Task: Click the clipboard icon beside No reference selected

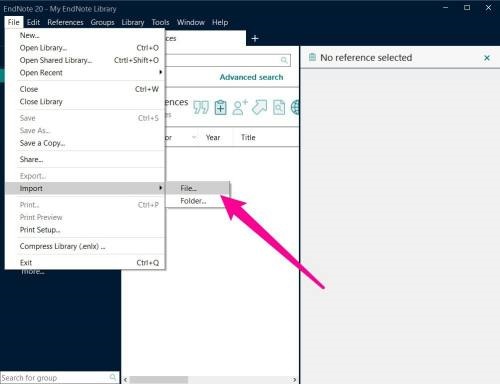Action: pos(312,57)
